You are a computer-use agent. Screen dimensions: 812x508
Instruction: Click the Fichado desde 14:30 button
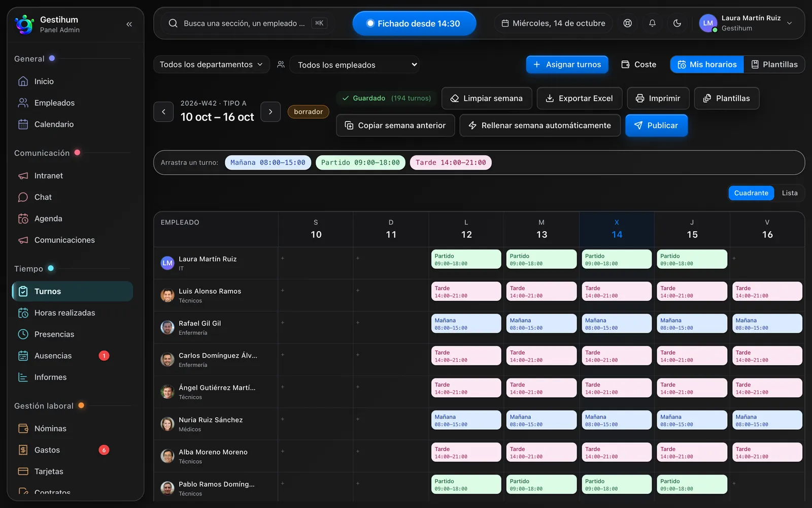414,23
